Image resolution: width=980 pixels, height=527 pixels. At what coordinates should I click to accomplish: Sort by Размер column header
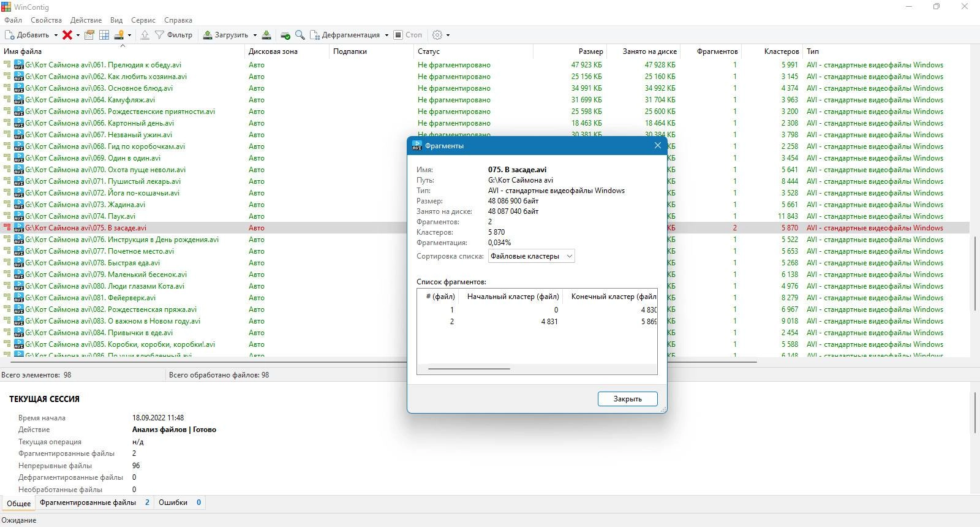(570, 51)
